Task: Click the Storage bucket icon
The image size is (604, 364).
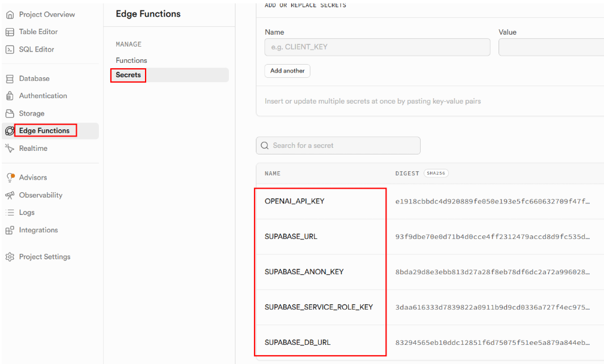Action: coord(10,114)
